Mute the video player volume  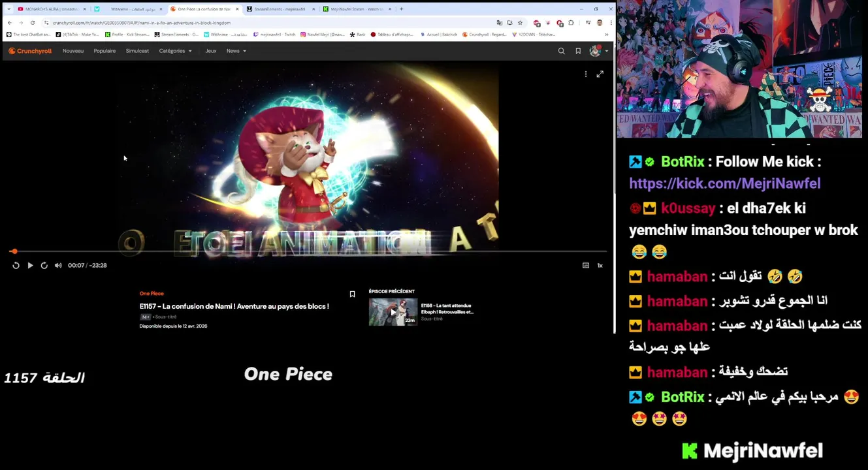(x=58, y=265)
